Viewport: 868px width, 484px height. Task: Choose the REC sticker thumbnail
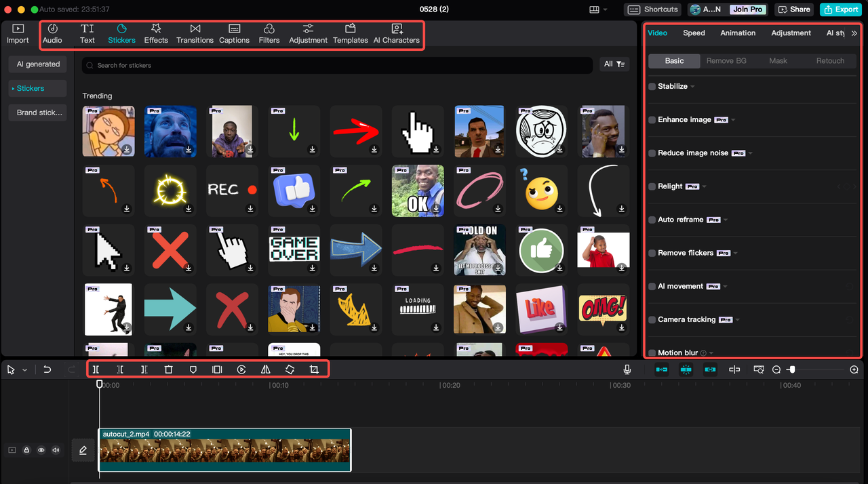[232, 190]
